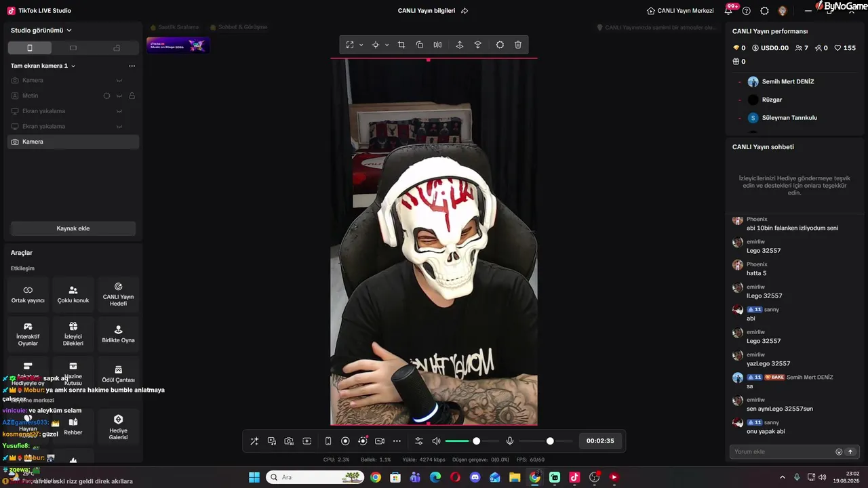Open the alignment options dropdown arrow
868x488 pixels.
(387, 45)
